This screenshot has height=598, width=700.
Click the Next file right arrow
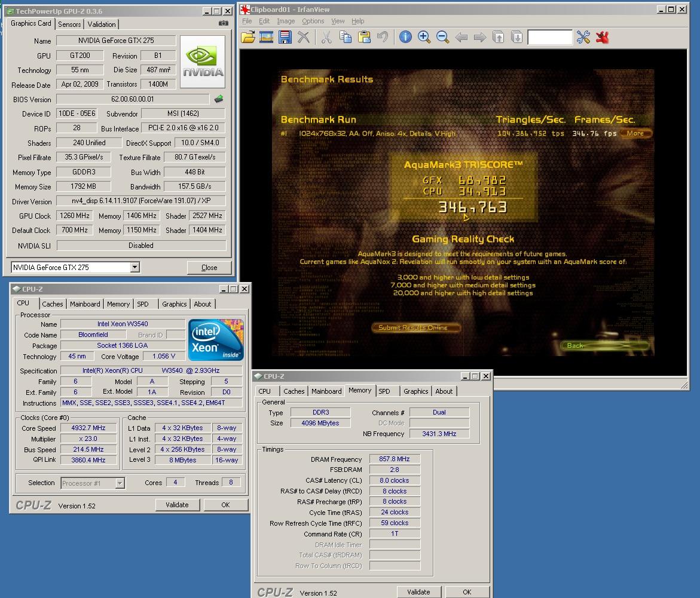click(480, 37)
